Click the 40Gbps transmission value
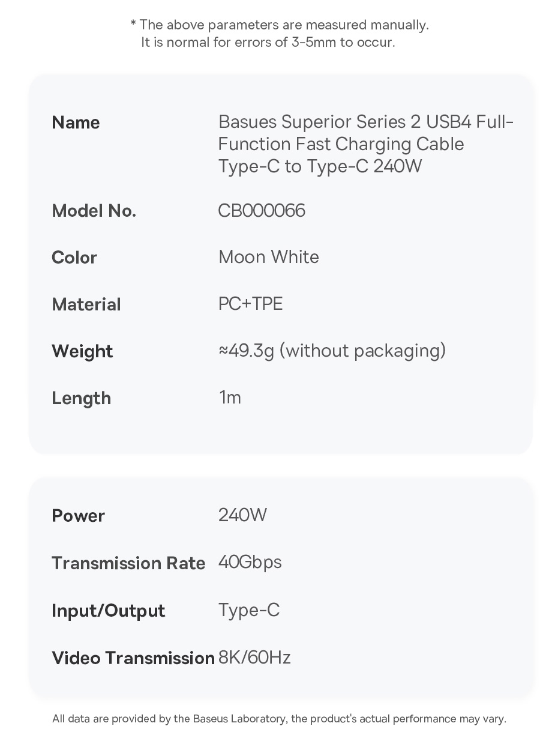The width and height of the screenshot is (558, 756). tap(250, 563)
